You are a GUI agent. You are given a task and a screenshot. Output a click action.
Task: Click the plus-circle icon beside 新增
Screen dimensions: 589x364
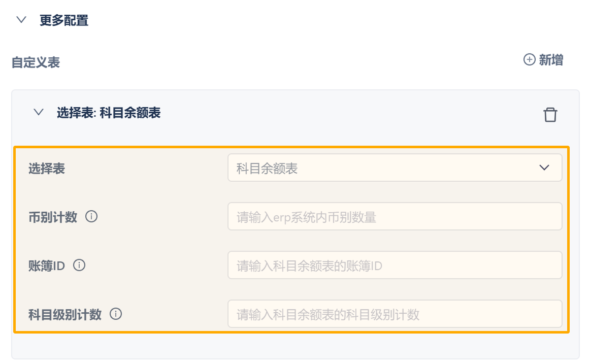pyautogui.click(x=529, y=60)
